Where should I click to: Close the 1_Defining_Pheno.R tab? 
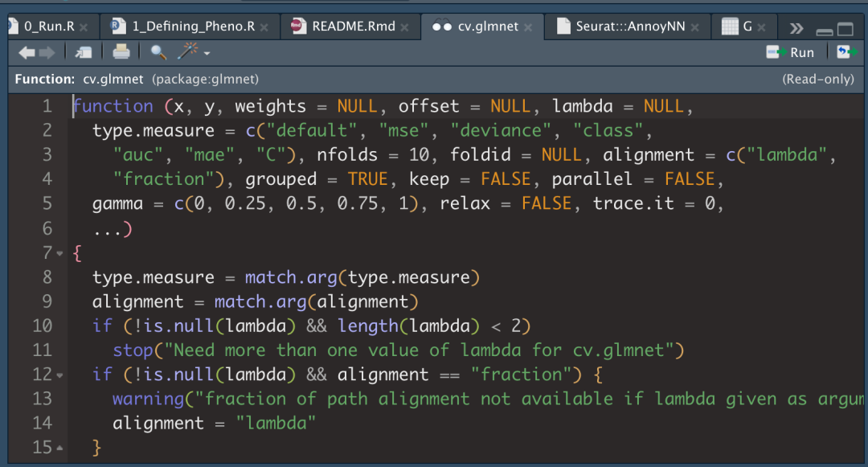pyautogui.click(x=264, y=27)
